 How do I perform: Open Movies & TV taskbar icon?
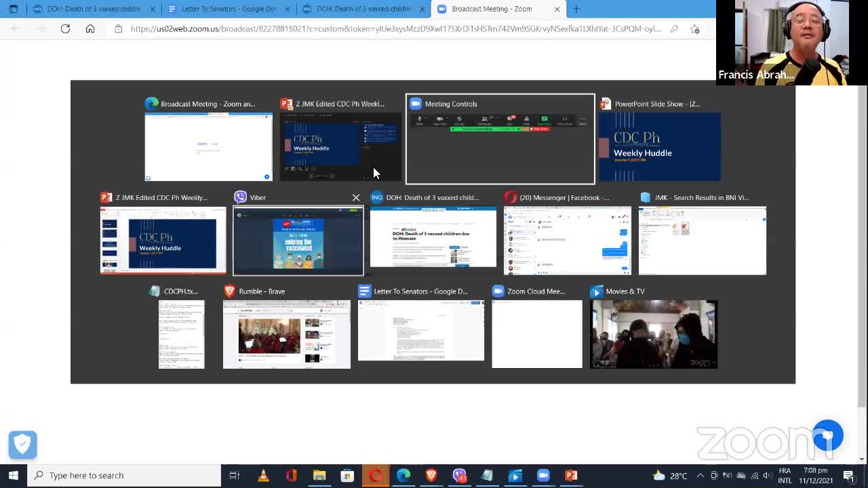coord(515,475)
